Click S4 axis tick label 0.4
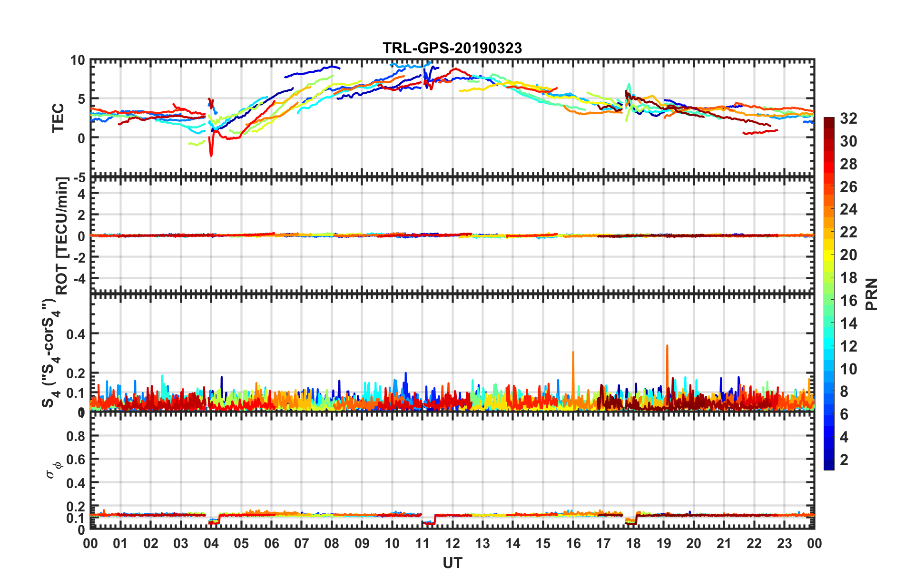 click(76, 334)
